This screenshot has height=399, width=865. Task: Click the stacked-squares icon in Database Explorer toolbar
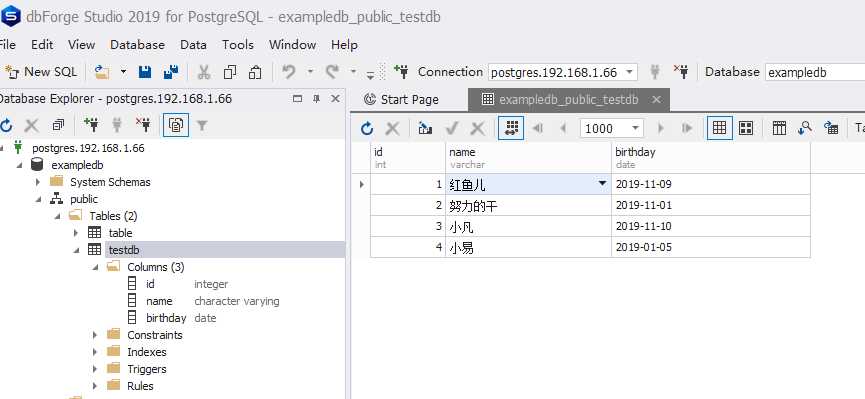58,125
